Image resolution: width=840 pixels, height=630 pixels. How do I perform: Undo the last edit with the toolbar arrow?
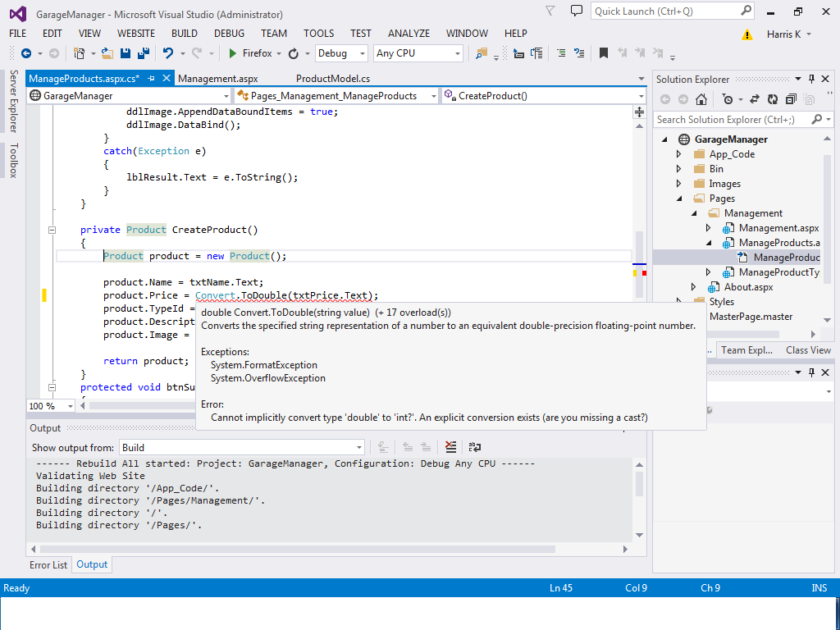pyautogui.click(x=168, y=53)
